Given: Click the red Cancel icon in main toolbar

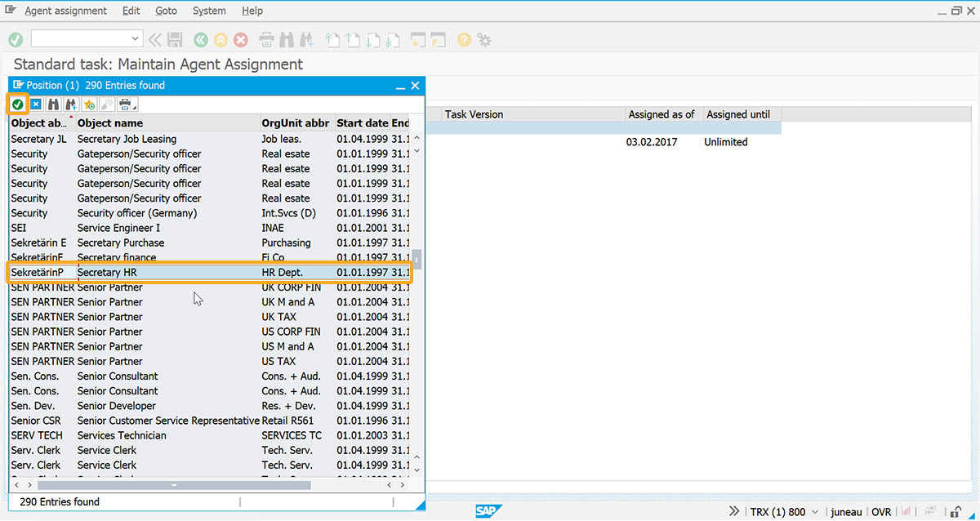Looking at the screenshot, I should click(x=241, y=39).
